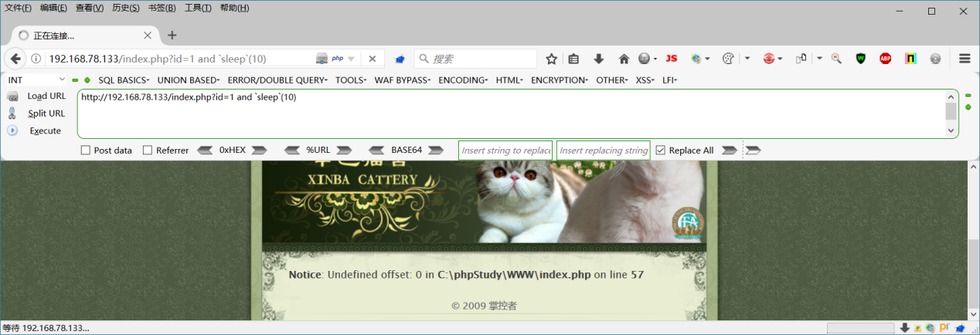Click the page vertical scrollbar
Screen dimensions: 980x335
973,241
